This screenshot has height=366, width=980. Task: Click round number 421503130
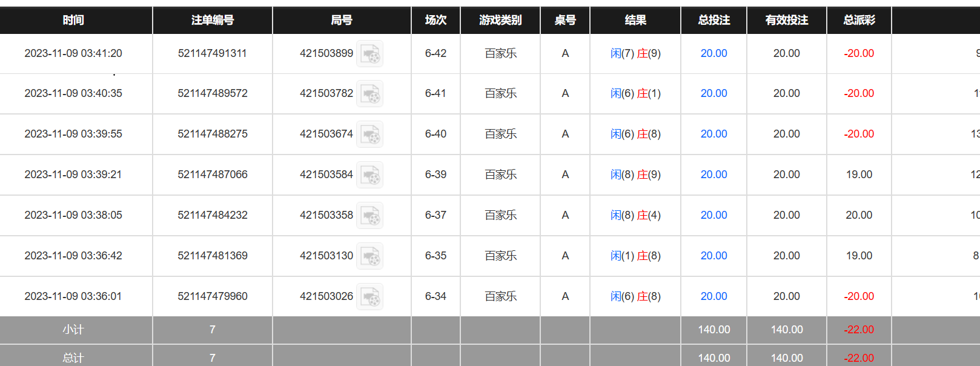326,256
